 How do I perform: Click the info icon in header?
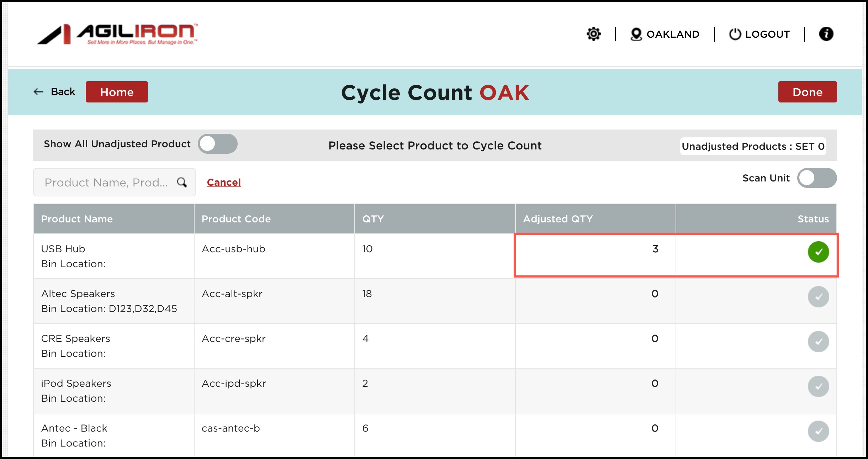coord(826,34)
